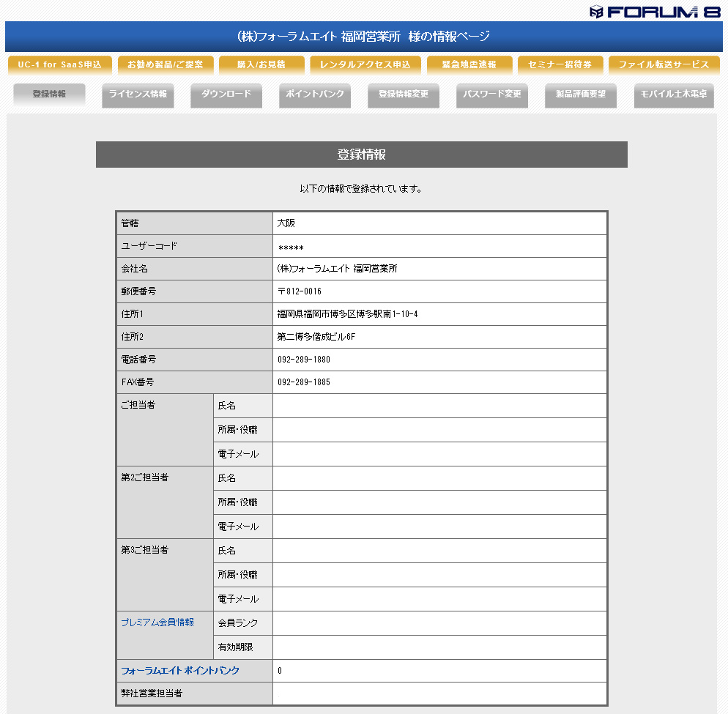Viewport: 728px width, 714px height.
Task: Go to 購入/お見積 section
Action: coord(261,65)
